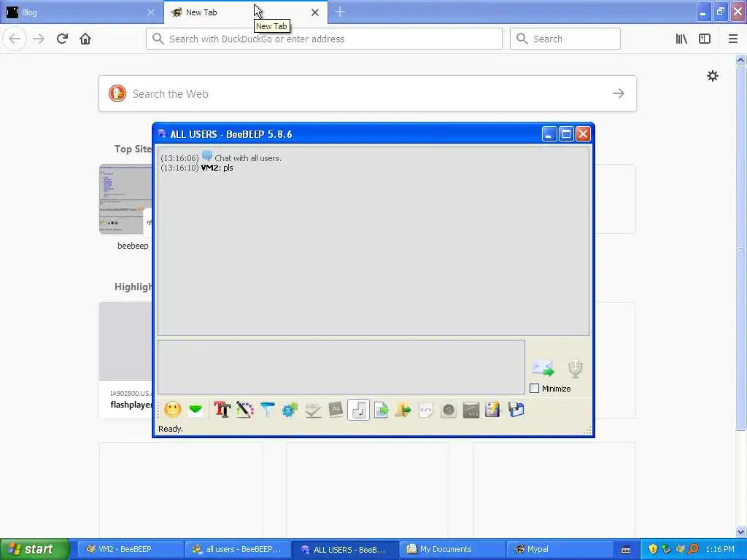Click the browser page scrollbar thumb
This screenshot has height=560, width=747.
740,248
